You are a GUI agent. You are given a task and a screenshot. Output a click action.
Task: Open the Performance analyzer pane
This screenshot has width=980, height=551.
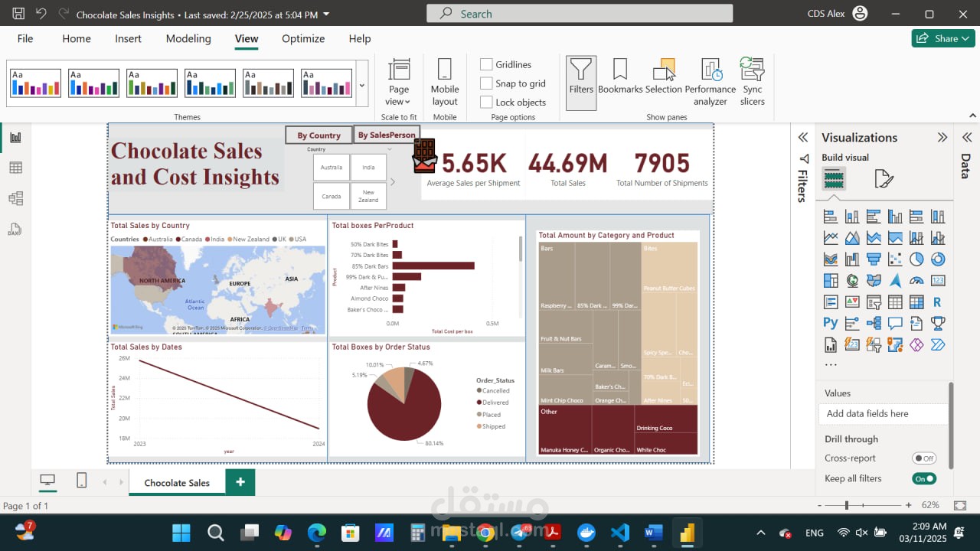click(710, 81)
